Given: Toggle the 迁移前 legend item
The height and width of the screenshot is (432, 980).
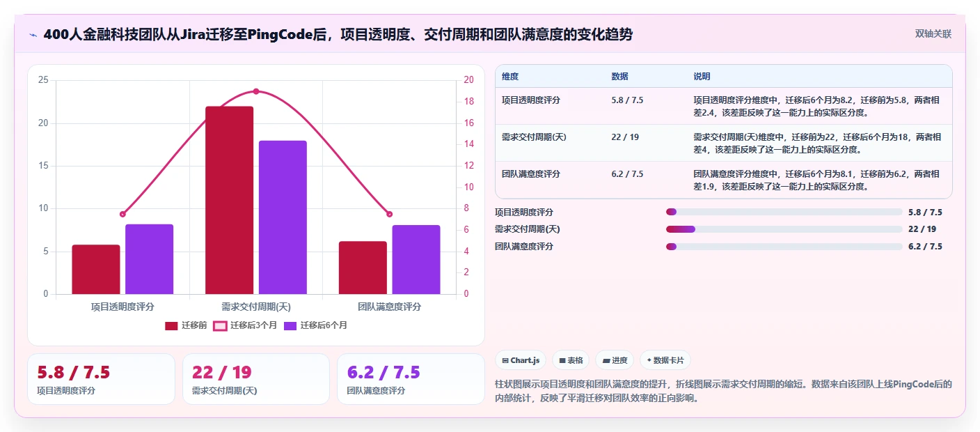Looking at the screenshot, I should tap(186, 325).
